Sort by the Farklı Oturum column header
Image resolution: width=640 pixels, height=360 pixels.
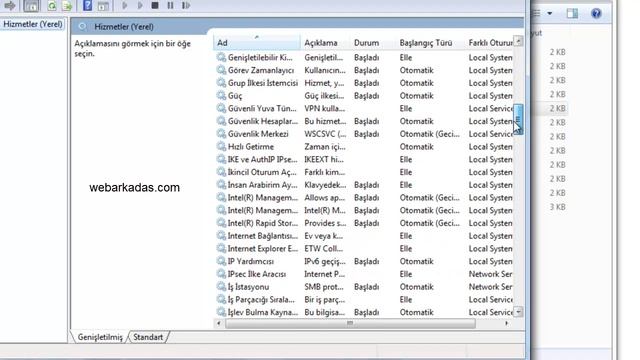pos(489,42)
